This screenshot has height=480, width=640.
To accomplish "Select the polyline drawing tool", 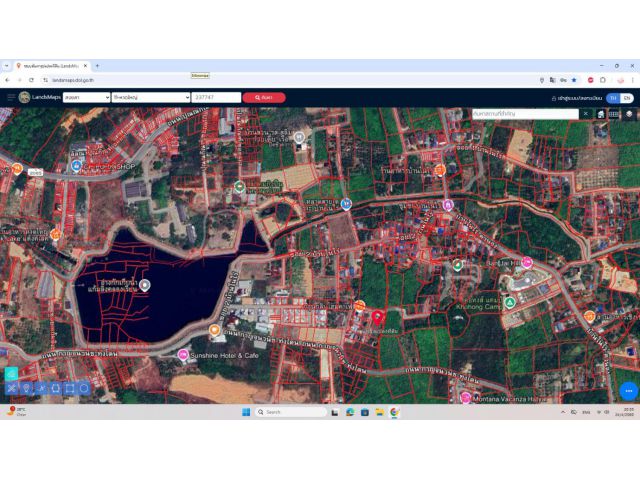I will coord(41,388).
